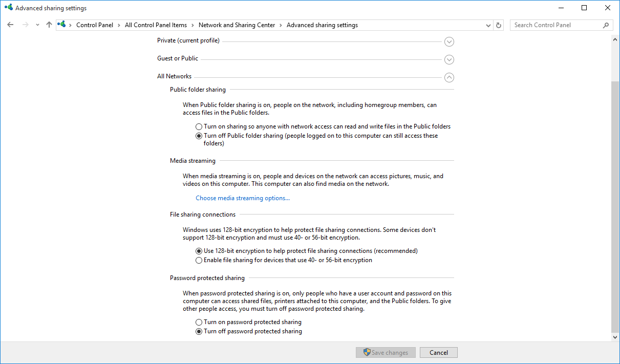
Task: Click the vertical scrollbar down arrow
Action: coord(615,337)
